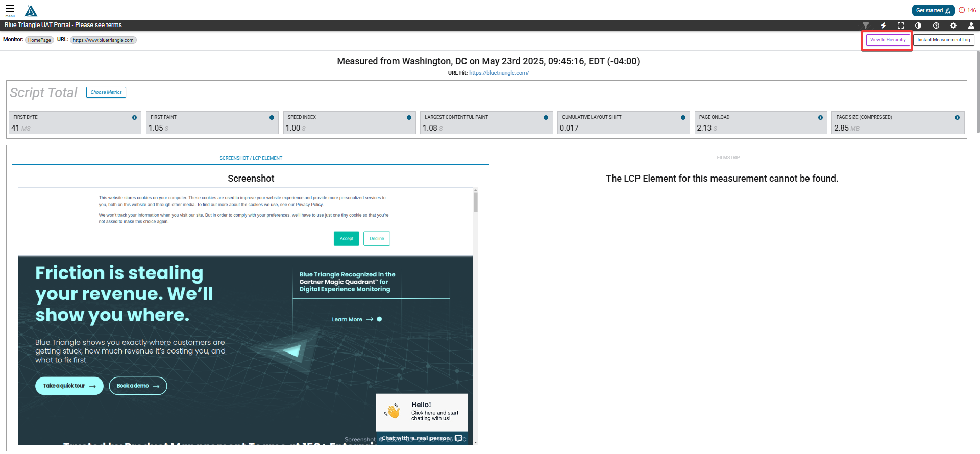Click the Blue Triangle logo

(31, 11)
